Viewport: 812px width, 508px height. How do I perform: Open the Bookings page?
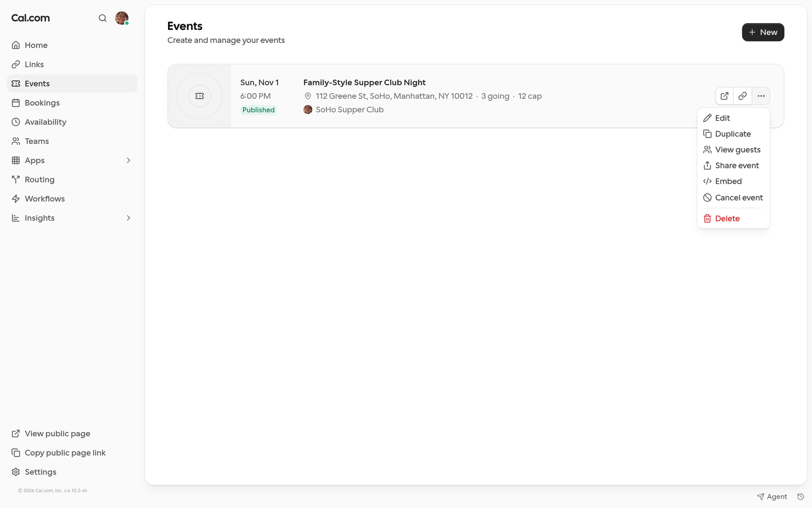click(x=72, y=103)
